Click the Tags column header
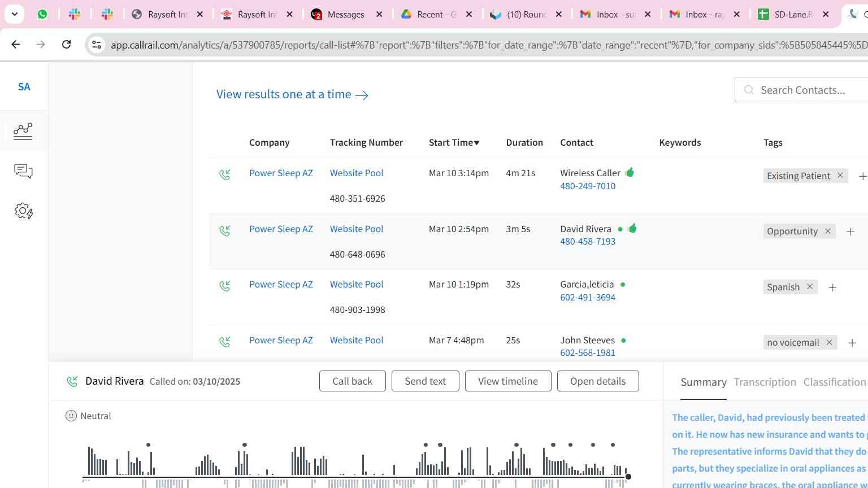The height and width of the screenshot is (488, 868). tap(773, 142)
